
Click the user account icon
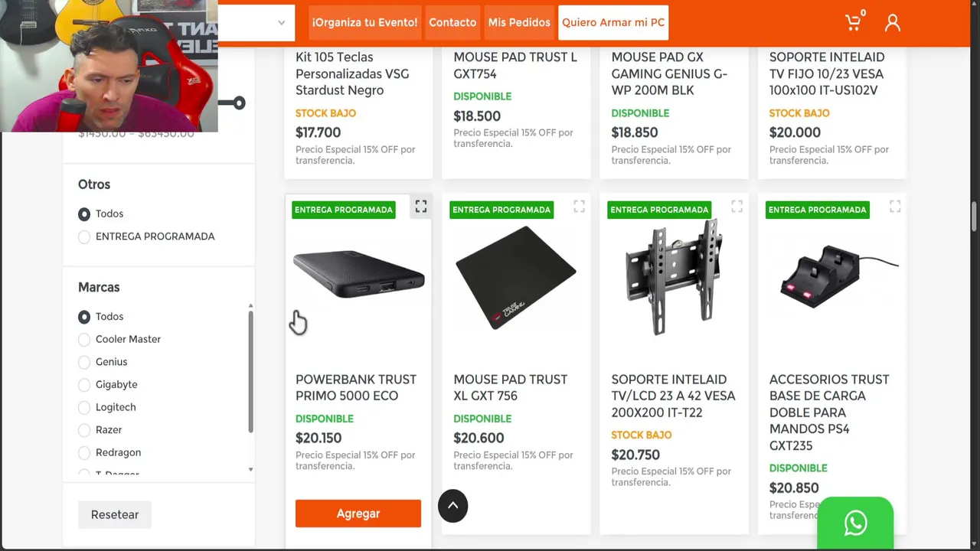pos(893,22)
